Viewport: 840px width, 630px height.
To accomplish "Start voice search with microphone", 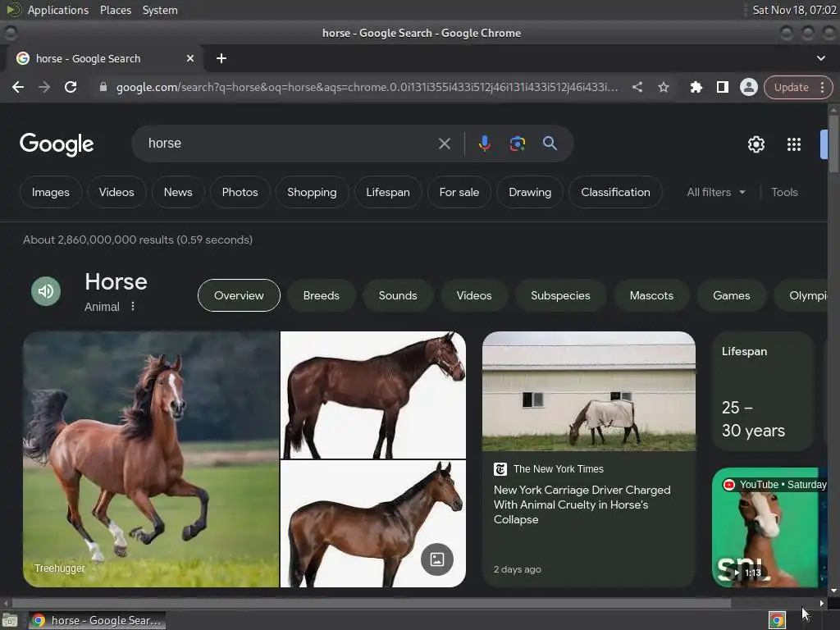I will (x=484, y=144).
